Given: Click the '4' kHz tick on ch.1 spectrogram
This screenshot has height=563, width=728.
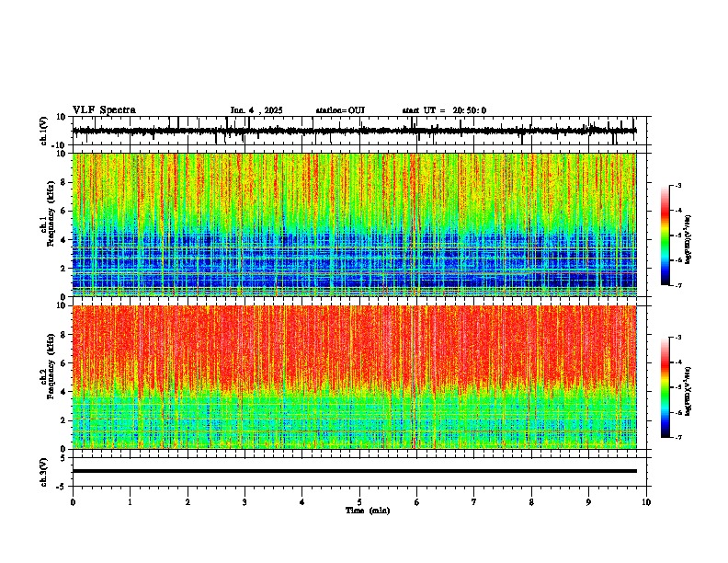Looking at the screenshot, I should tap(63, 240).
